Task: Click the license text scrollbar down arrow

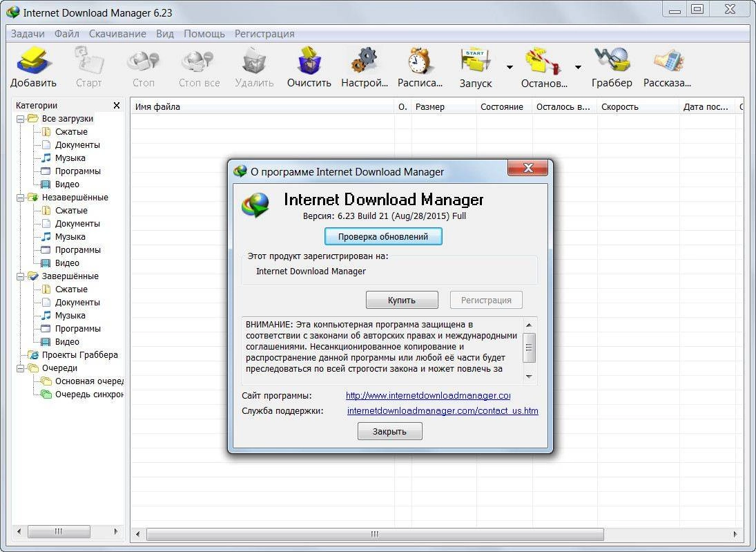Action: tap(529, 377)
